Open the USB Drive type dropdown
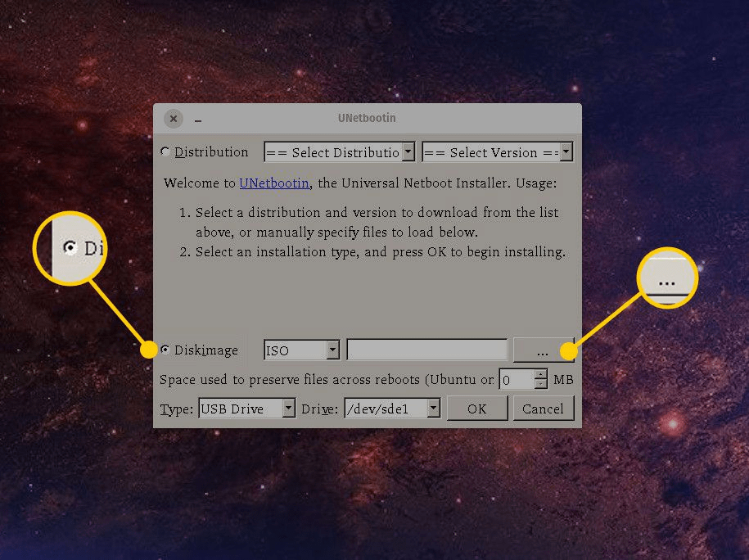749x560 pixels. click(x=247, y=409)
